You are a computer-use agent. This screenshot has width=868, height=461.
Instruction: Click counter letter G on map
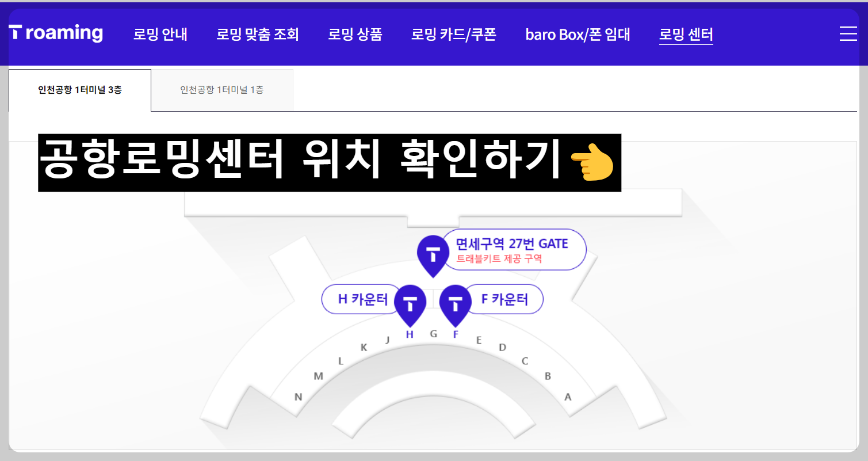click(x=433, y=333)
